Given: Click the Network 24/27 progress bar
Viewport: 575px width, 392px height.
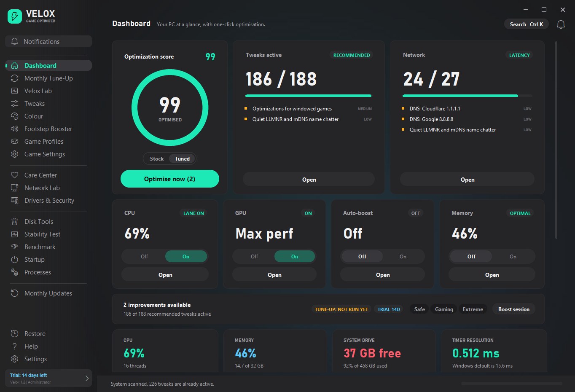Looking at the screenshot, I should (x=467, y=96).
